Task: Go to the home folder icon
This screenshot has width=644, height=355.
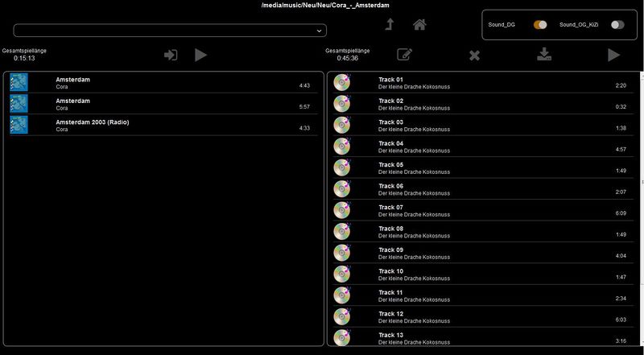Action: [419, 25]
